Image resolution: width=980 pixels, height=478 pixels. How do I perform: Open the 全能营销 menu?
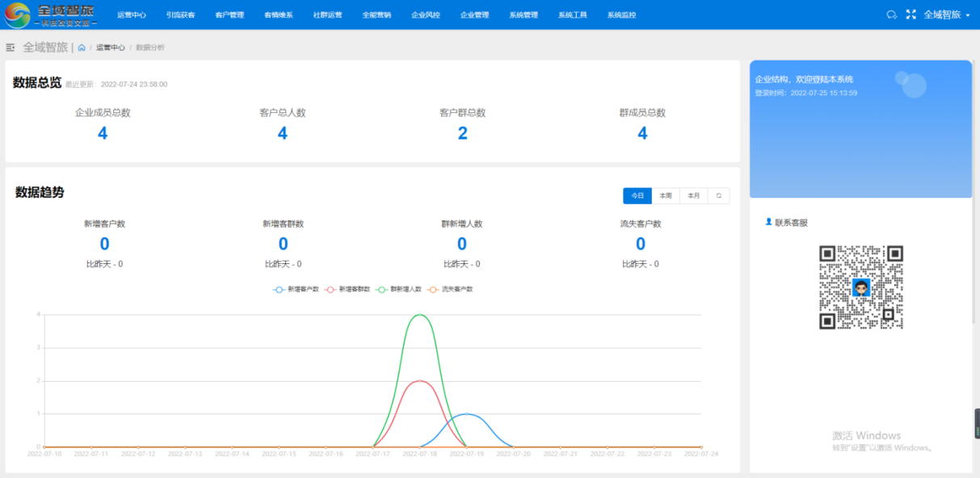(376, 15)
